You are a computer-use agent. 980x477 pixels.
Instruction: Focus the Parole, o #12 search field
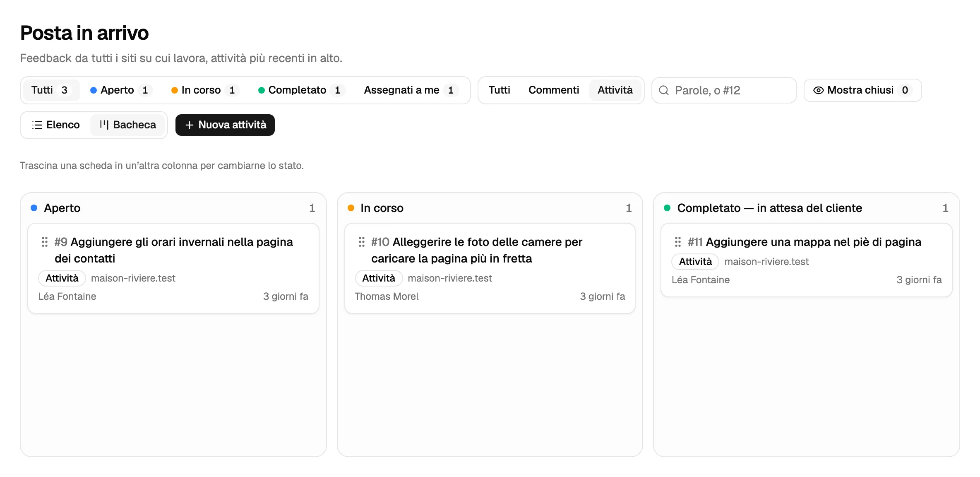[x=724, y=90]
